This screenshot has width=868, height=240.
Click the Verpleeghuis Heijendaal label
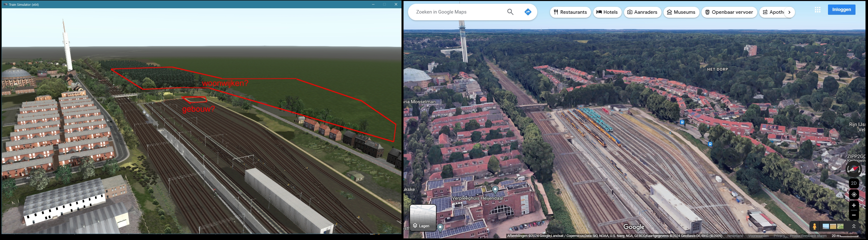tap(477, 198)
